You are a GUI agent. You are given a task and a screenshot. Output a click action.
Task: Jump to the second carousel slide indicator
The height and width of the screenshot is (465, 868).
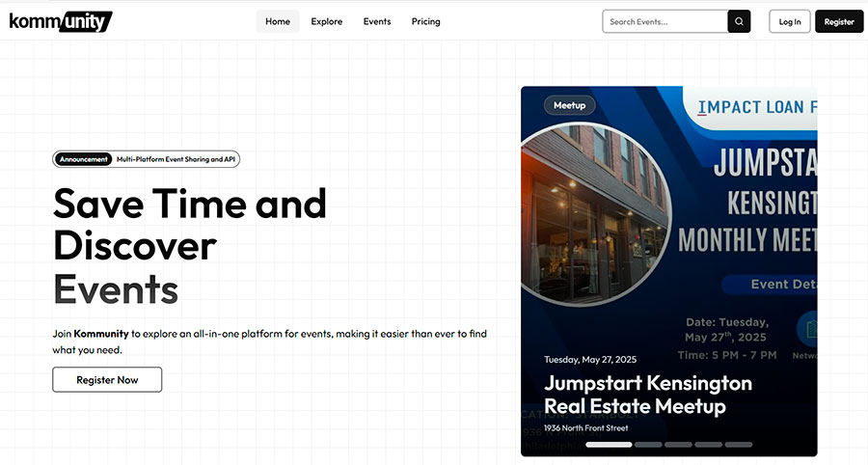[x=648, y=445]
